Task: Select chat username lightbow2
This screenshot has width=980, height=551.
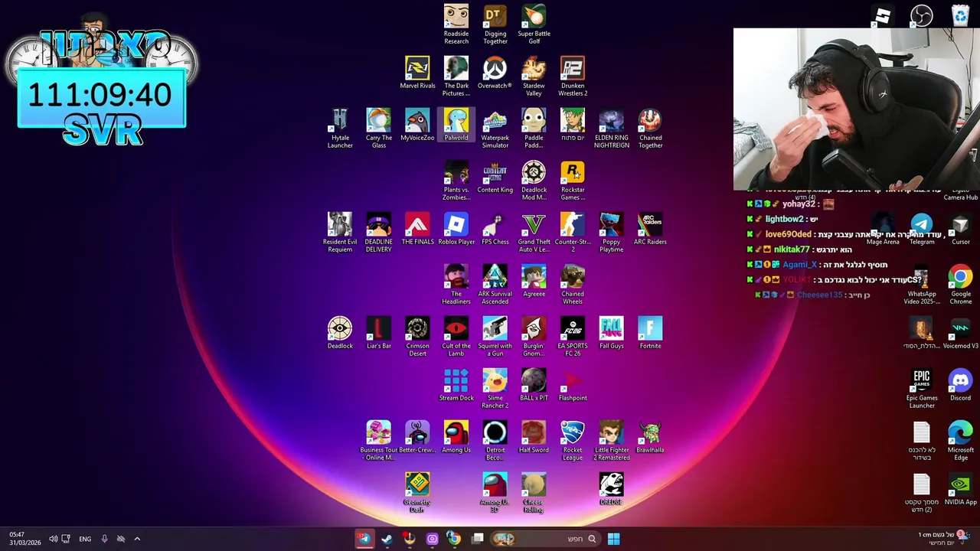Action: [784, 219]
